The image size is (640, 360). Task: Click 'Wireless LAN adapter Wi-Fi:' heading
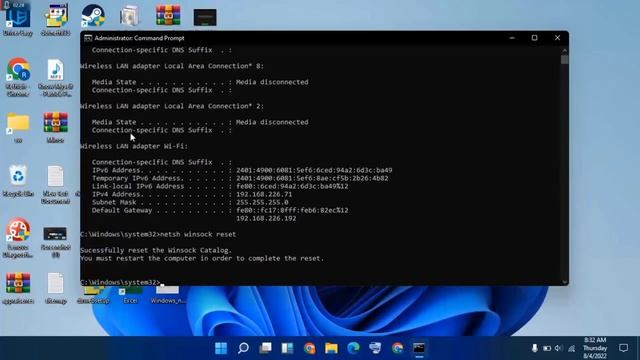pyautogui.click(x=134, y=146)
